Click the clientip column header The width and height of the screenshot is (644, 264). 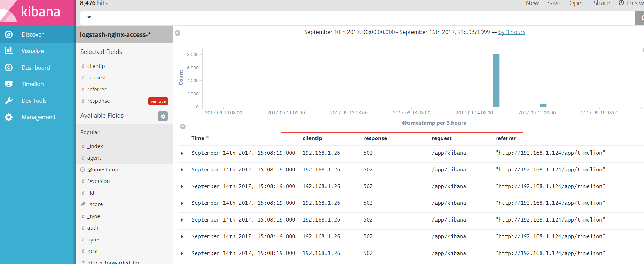[312, 138]
